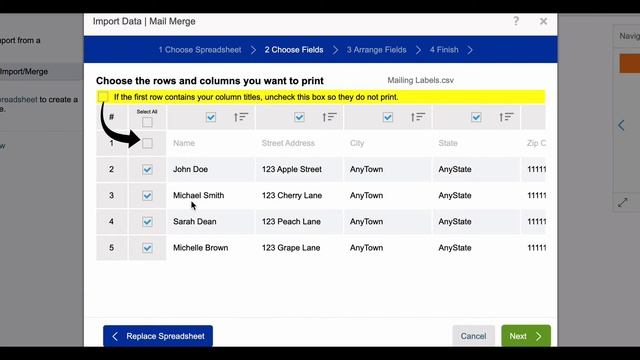Sort by the State column
The image size is (640, 360).
pyautogui.click(x=506, y=118)
